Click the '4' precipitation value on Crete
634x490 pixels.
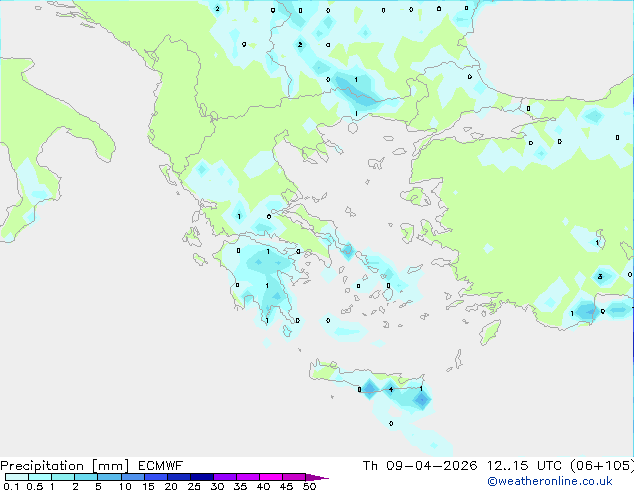tap(391, 389)
